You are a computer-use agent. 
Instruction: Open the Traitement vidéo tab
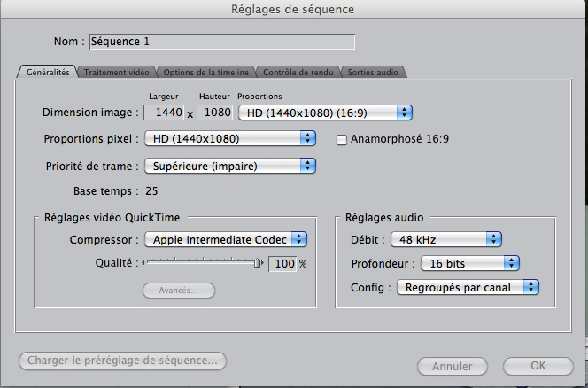116,72
